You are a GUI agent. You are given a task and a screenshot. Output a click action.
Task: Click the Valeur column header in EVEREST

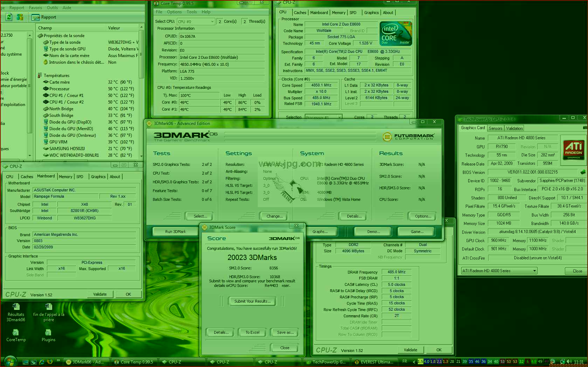click(122, 28)
